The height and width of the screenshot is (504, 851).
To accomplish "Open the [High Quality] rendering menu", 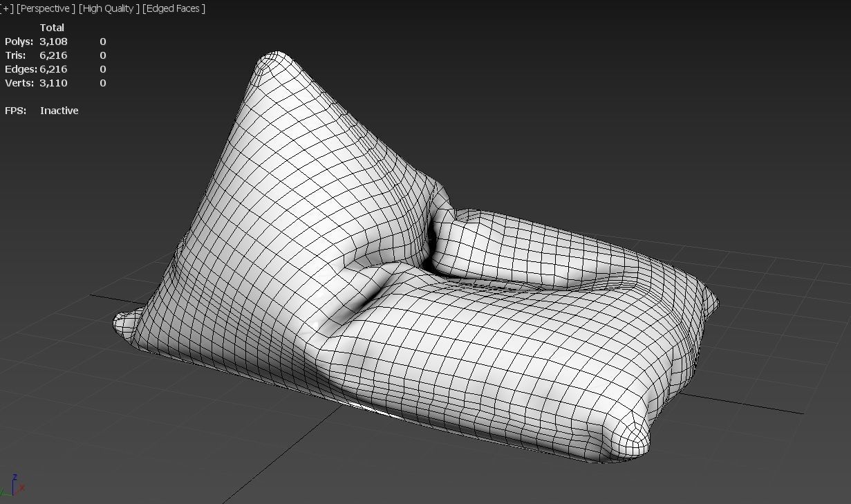I will (109, 8).
